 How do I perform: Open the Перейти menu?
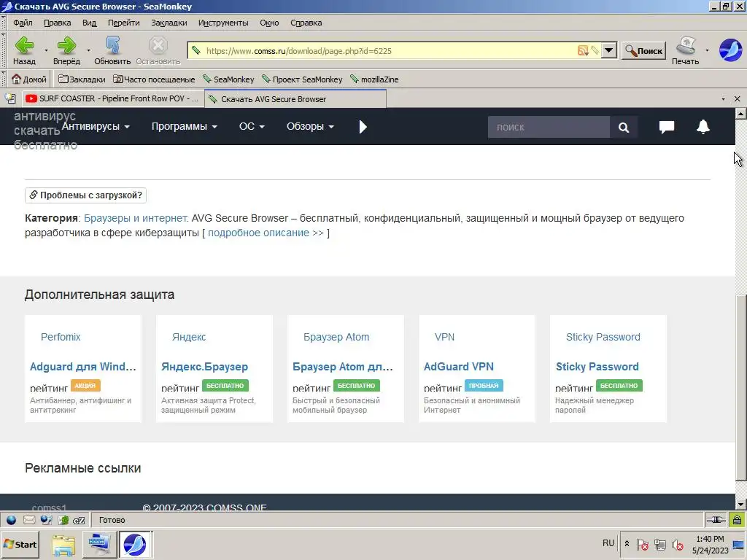123,23
